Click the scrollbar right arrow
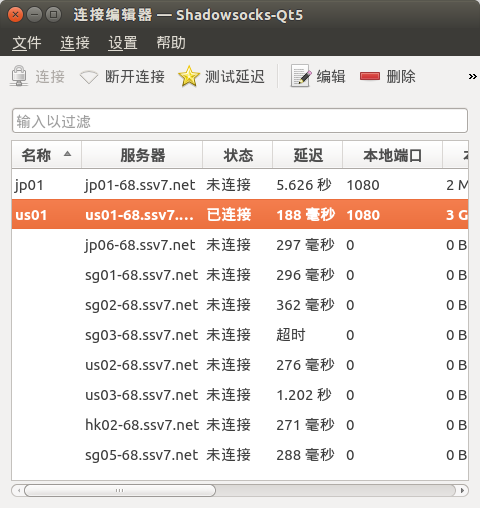 [x=462, y=490]
